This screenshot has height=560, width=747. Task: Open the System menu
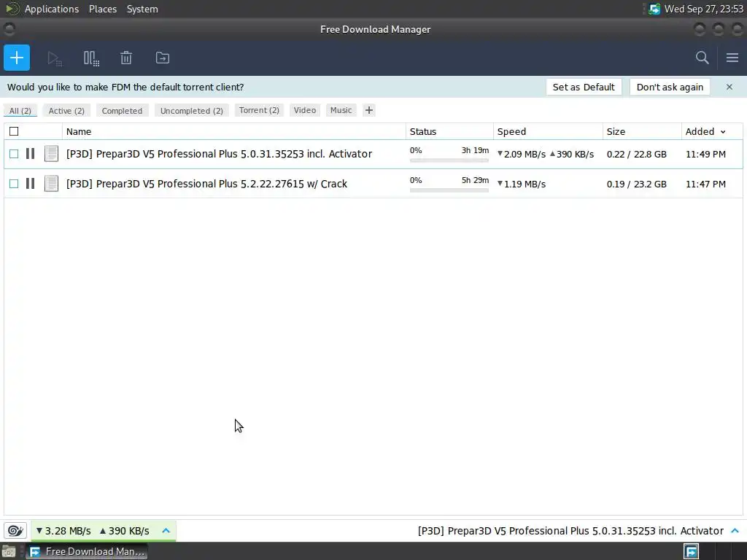click(x=142, y=9)
